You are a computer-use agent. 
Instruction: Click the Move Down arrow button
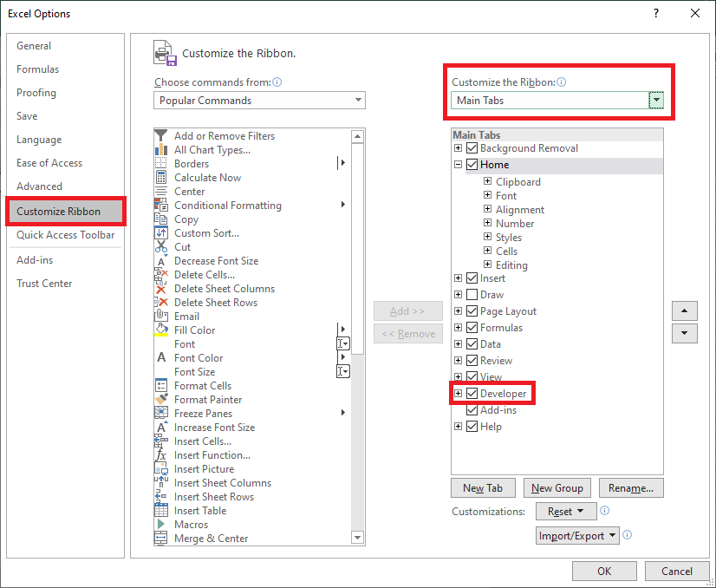[685, 333]
